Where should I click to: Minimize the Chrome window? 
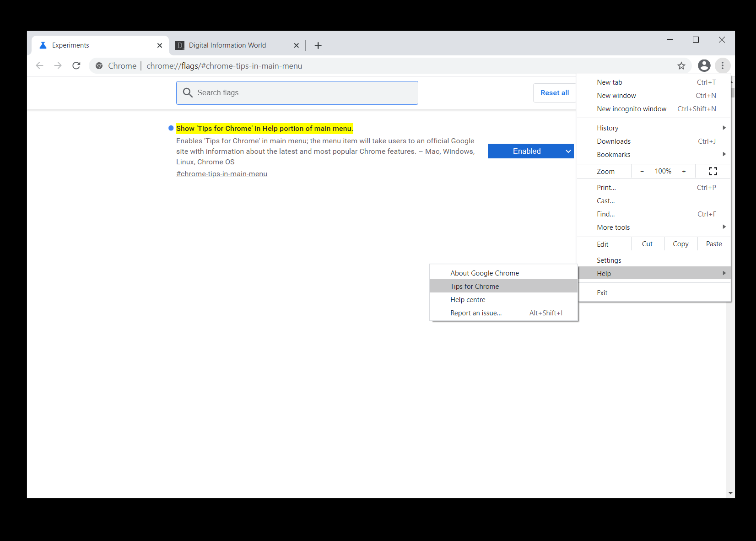click(670, 40)
